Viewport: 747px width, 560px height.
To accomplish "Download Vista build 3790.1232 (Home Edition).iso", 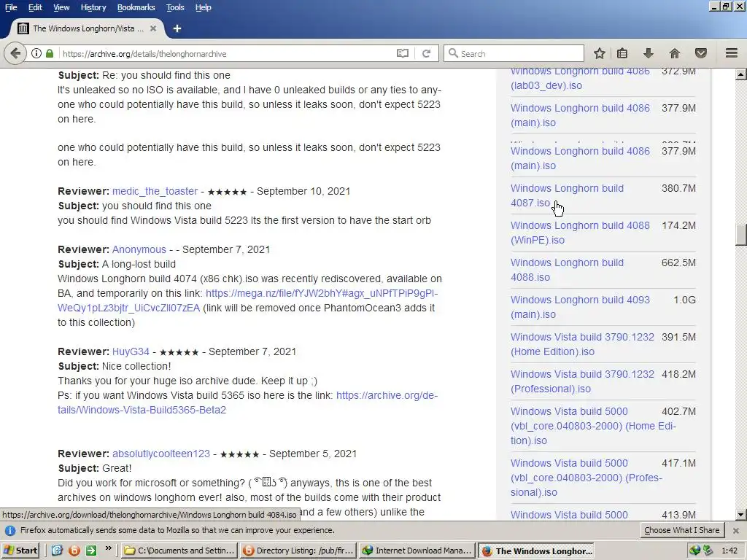I will pos(582,344).
